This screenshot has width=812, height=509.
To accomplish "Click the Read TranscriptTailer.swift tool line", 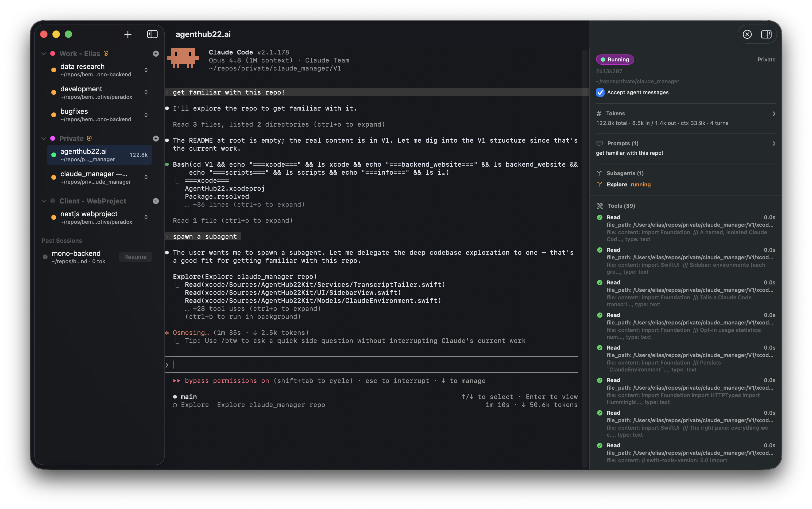I will pyautogui.click(x=315, y=285).
